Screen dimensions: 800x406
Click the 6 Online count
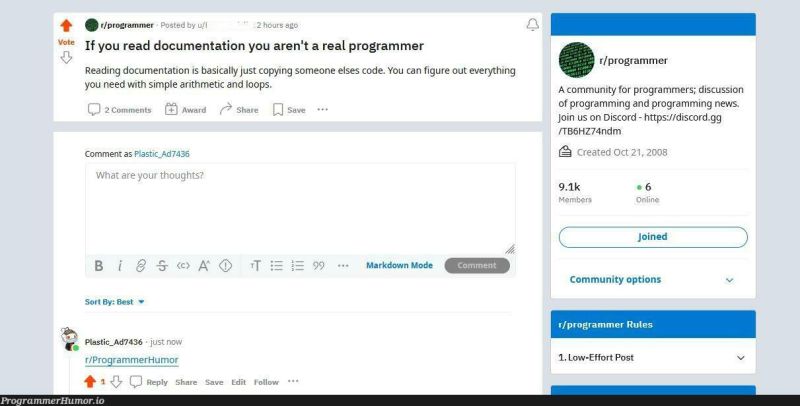pos(648,192)
